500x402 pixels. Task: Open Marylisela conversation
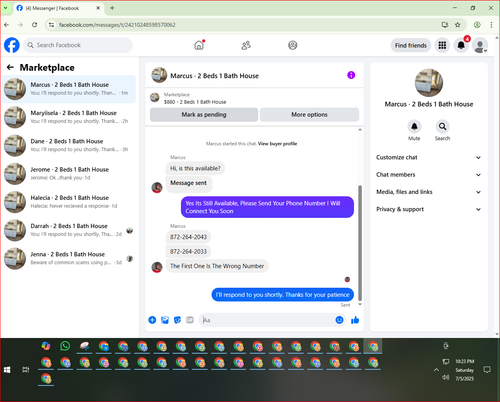click(x=69, y=117)
